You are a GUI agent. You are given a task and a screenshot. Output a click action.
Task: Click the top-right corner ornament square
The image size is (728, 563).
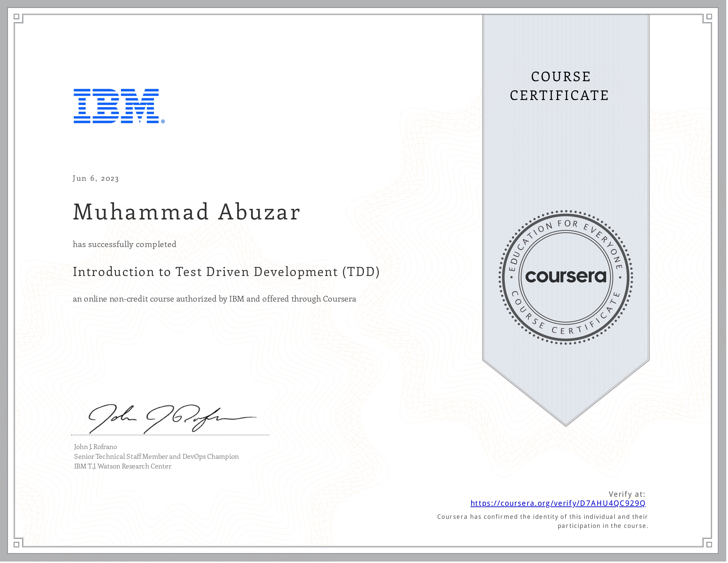tap(709, 17)
